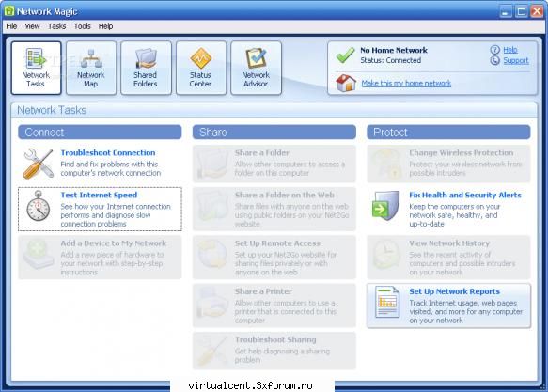Click the wrench and screwdriver troubleshoot icon
Screen dimensions: 548x392
click(39, 164)
